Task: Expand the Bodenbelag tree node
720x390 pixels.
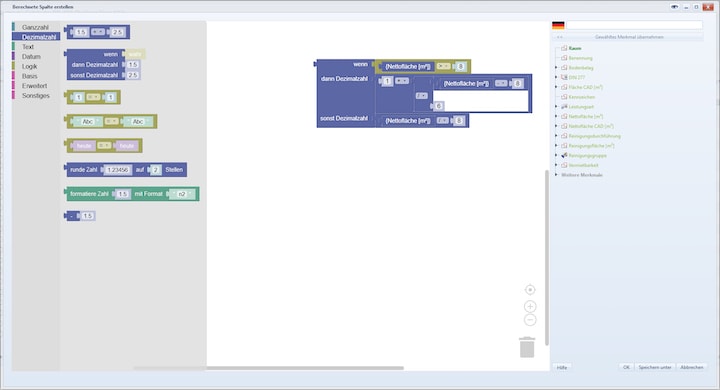Action: (x=556, y=68)
